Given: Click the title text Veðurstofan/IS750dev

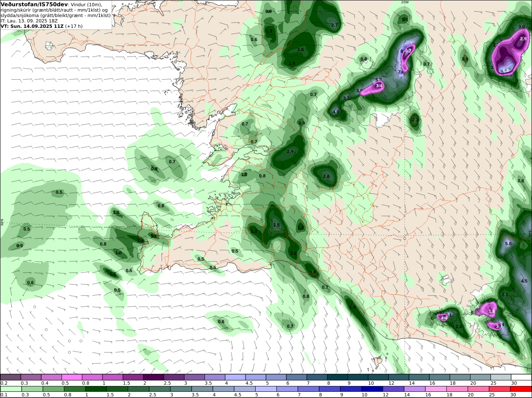Looking at the screenshot, I should click(x=34, y=4).
